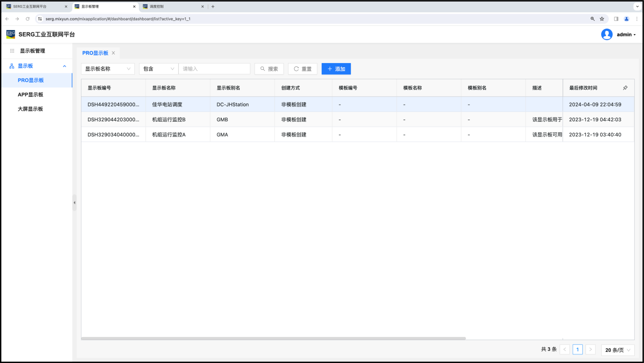Click the pin icon in last-modified column header
644x363 pixels.
625,88
